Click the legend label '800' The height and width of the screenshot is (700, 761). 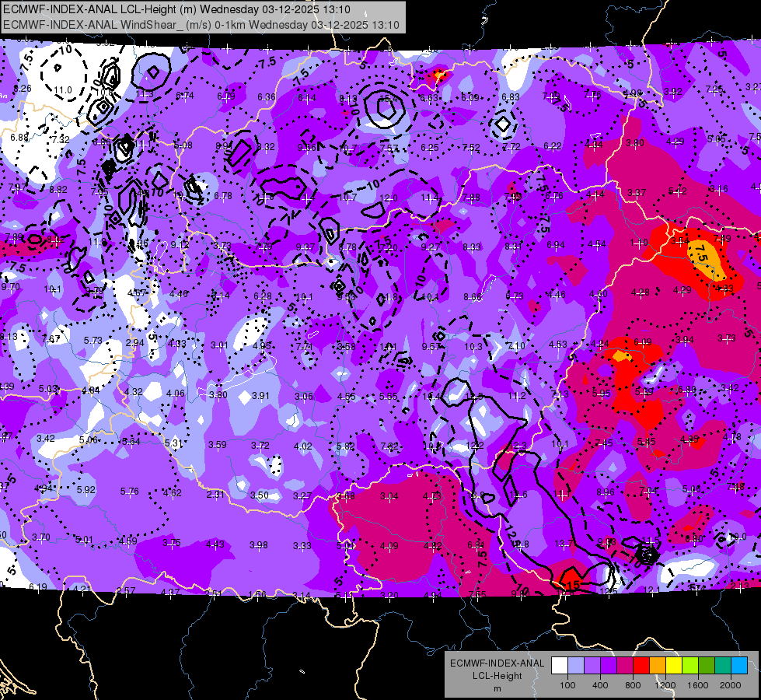click(x=633, y=685)
